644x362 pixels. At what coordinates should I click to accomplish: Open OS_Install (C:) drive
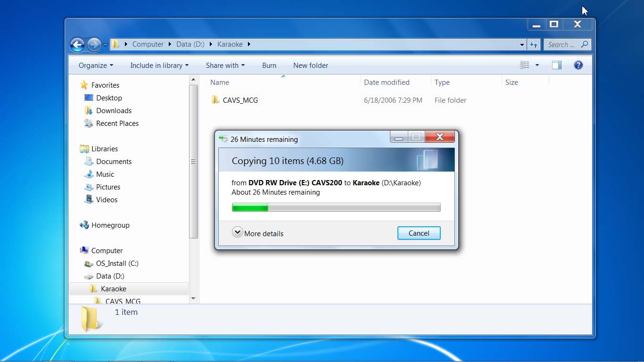click(x=117, y=263)
